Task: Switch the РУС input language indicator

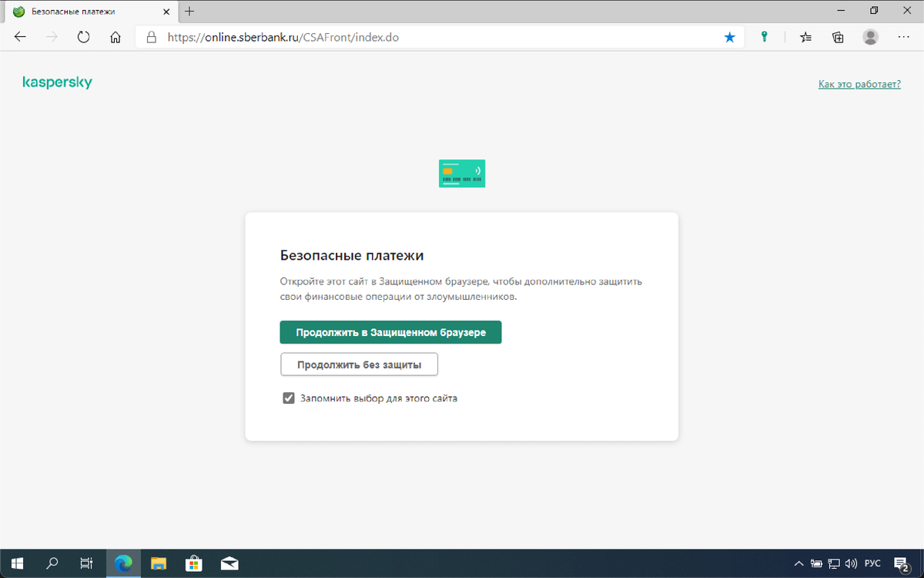Action: pos(873,563)
